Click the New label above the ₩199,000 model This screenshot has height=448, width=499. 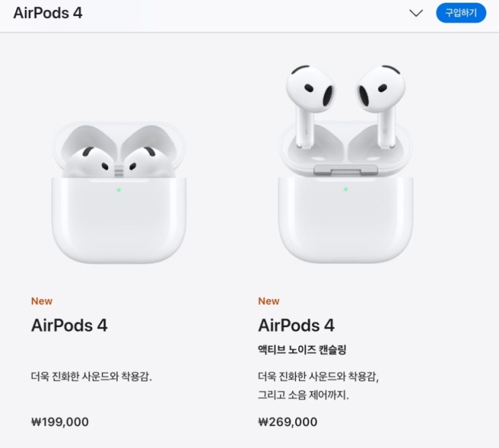[x=42, y=301]
